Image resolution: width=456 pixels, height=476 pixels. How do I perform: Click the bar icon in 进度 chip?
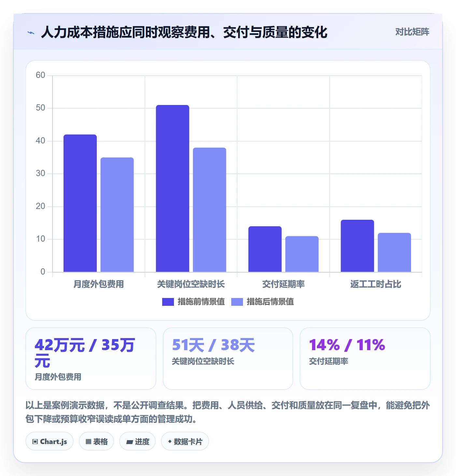[130, 442]
